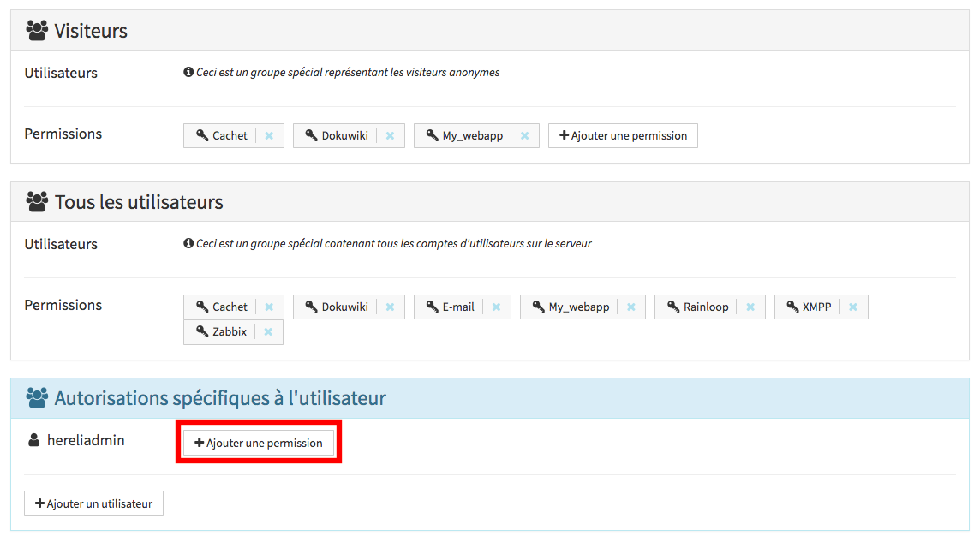Remove Rainloop permission using its X icon
980x542 pixels.
[750, 307]
